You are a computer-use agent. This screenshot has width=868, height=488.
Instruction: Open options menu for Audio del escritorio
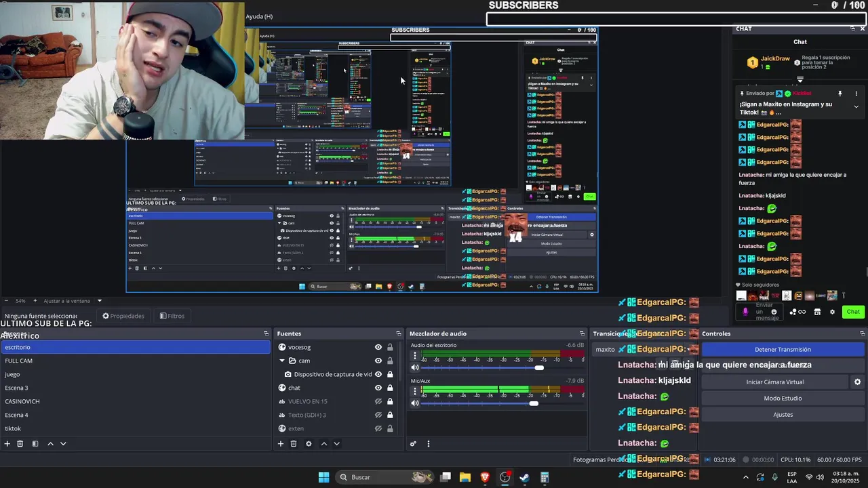coord(415,355)
